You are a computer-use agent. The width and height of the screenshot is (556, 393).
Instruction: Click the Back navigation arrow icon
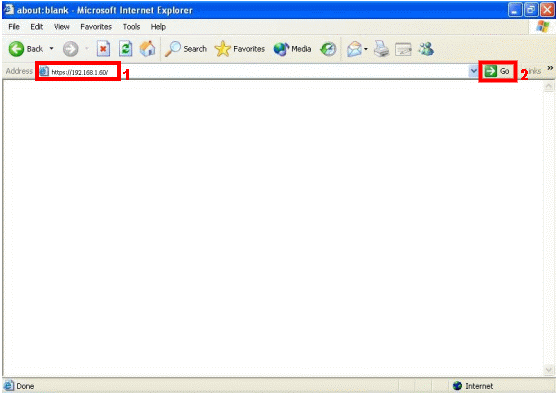click(16, 49)
